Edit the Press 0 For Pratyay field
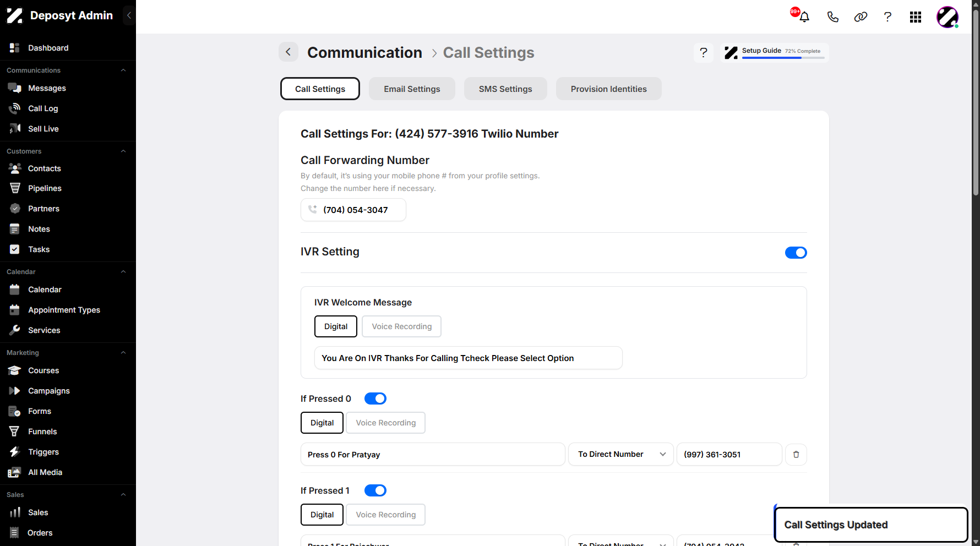Viewport: 980px width, 546px height. [433, 454]
